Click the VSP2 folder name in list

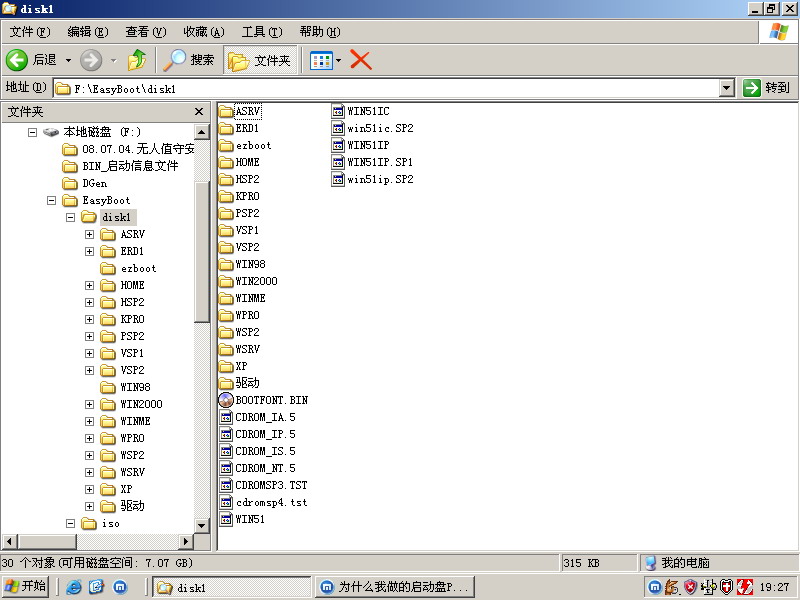247,247
